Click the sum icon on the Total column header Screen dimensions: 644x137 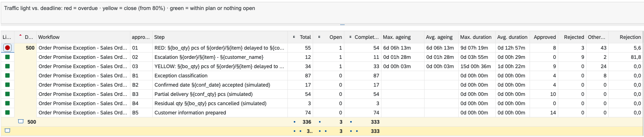click(x=294, y=37)
